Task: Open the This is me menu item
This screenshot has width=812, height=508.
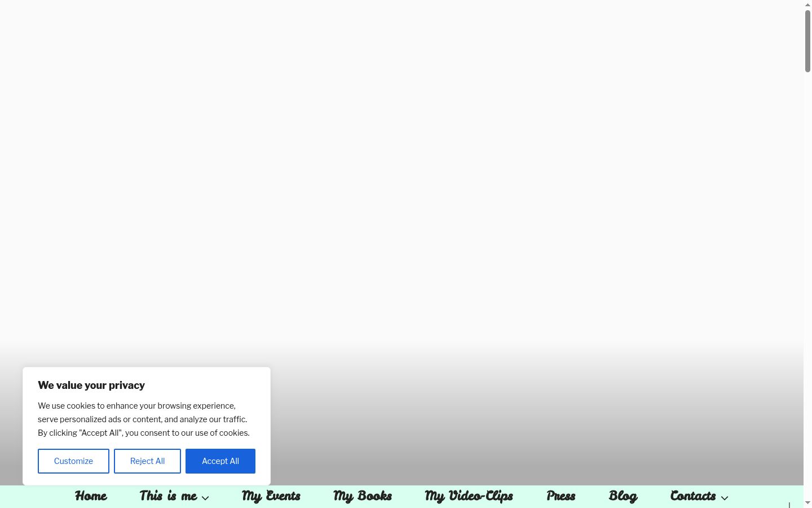Action: coord(168,496)
